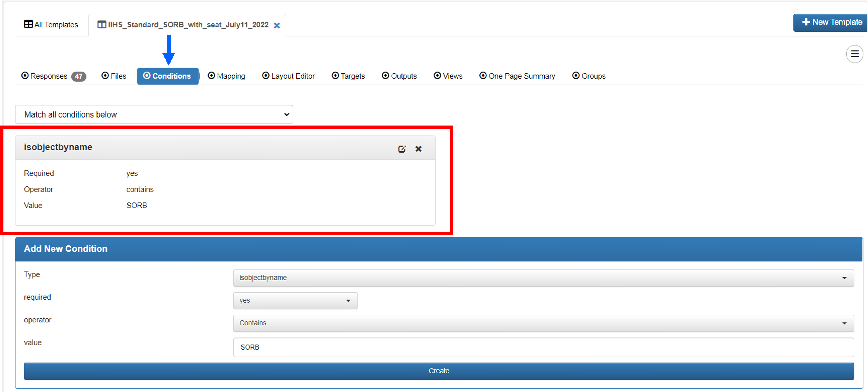Expand the Match all conditions below dropdown

pos(154,114)
